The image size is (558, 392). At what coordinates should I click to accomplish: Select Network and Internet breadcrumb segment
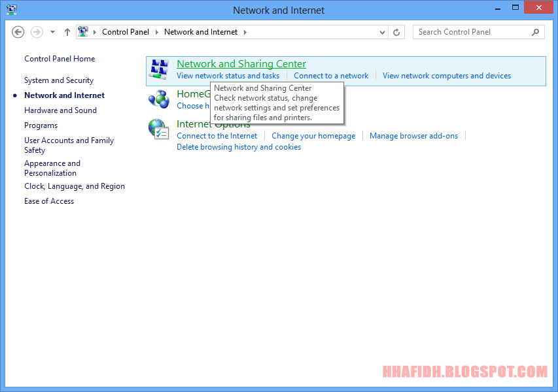(201, 31)
